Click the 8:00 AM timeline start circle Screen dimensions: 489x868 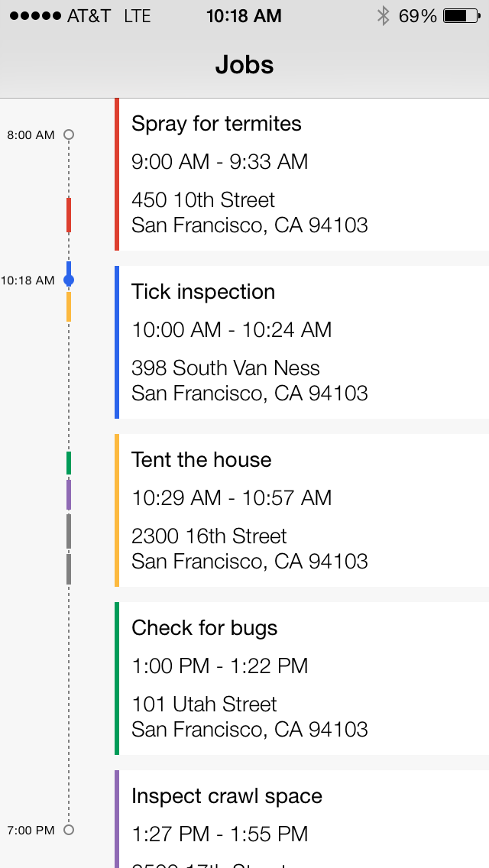69,135
